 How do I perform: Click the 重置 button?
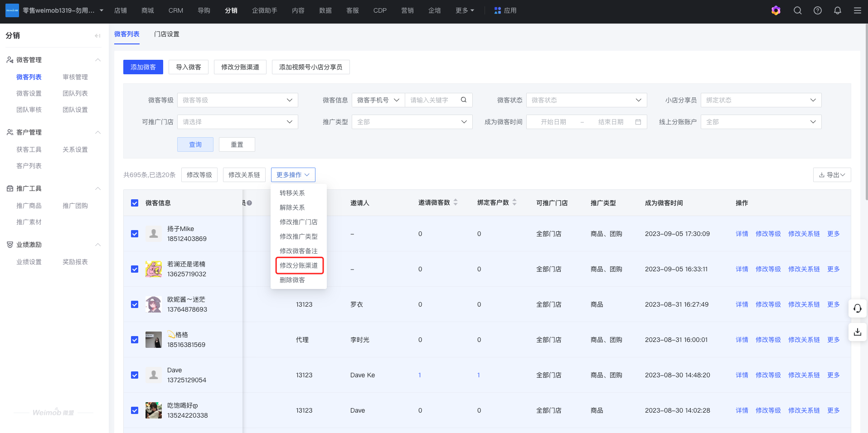(x=237, y=144)
